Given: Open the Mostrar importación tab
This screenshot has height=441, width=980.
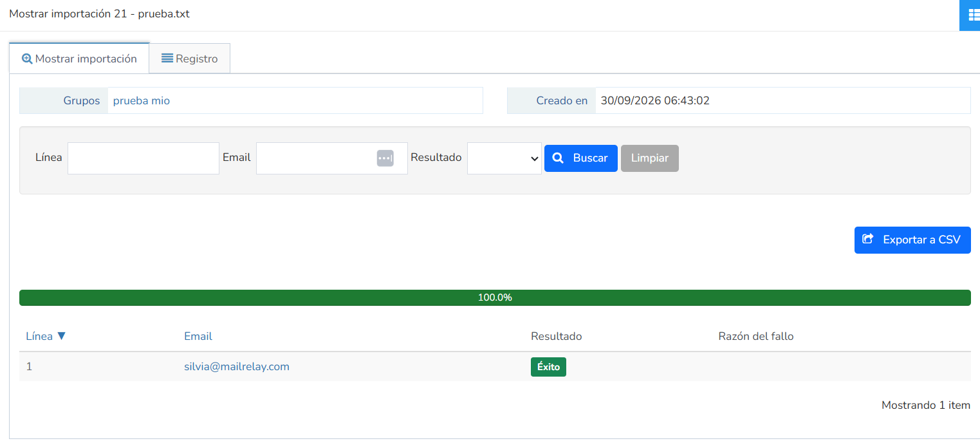Looking at the screenshot, I should pyautogui.click(x=79, y=59).
